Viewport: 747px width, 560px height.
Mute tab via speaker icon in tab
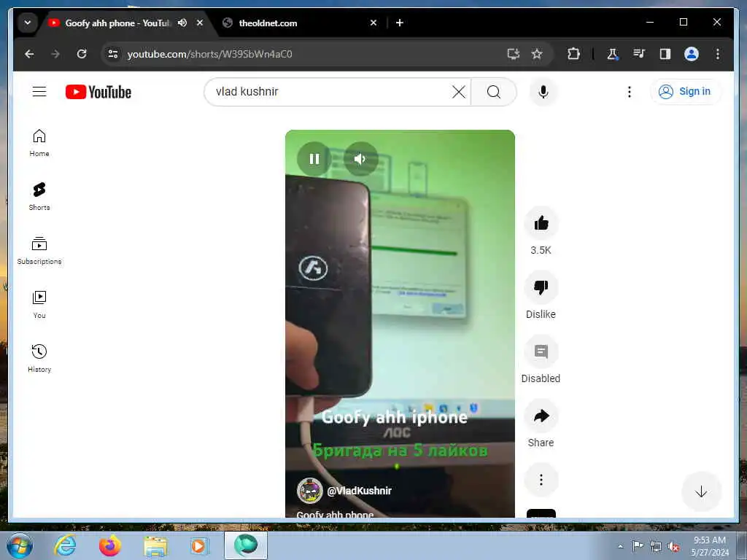[x=182, y=23]
